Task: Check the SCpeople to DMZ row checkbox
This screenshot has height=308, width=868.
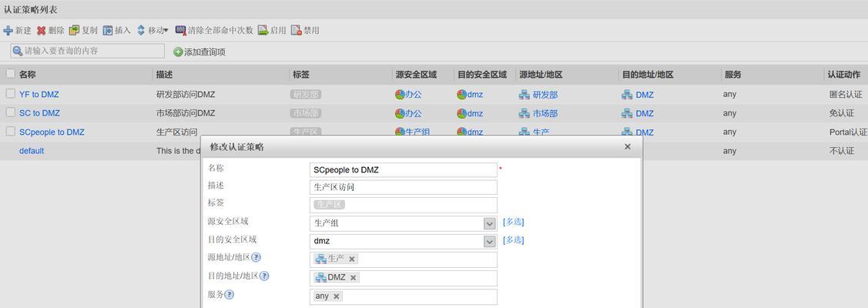Action: pos(11,132)
